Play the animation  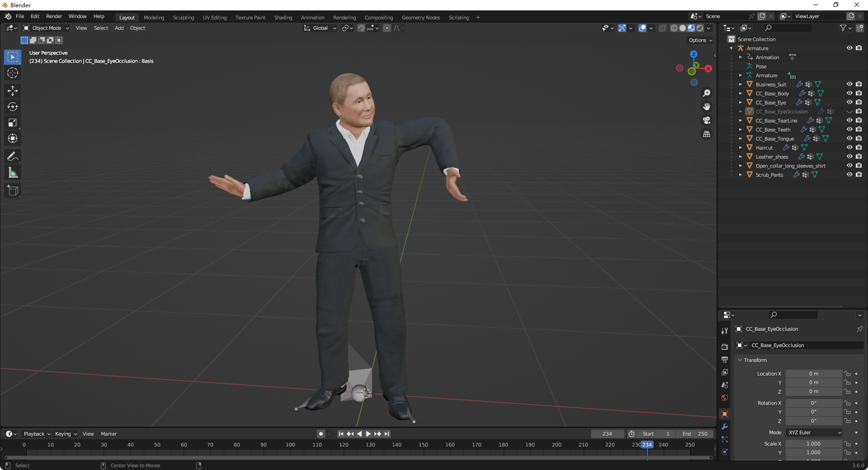[368, 434]
